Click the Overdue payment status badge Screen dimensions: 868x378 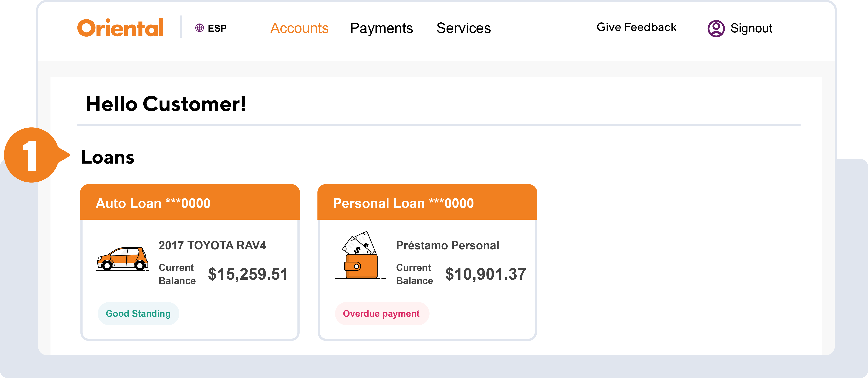coord(382,313)
